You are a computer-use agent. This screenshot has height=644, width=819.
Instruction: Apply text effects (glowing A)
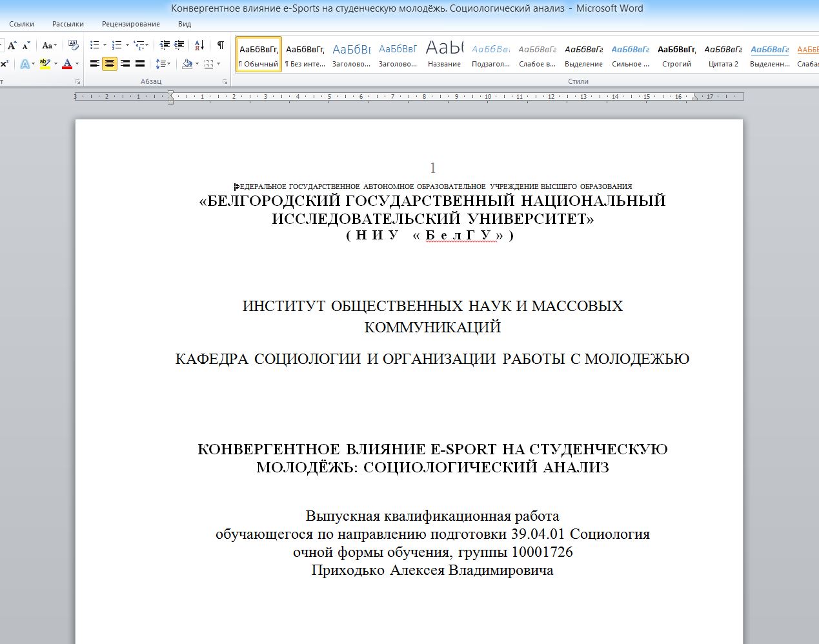pos(25,64)
